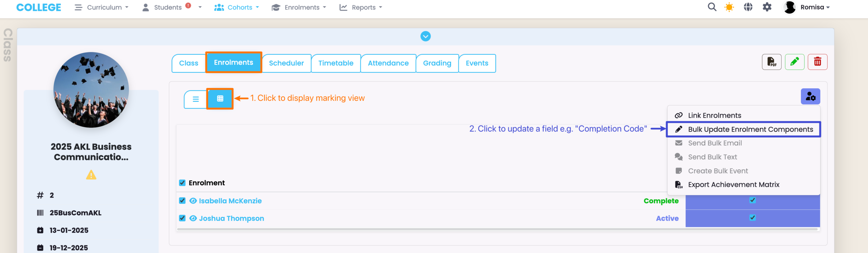
Task: Export class as PDF icon
Action: 771,62
